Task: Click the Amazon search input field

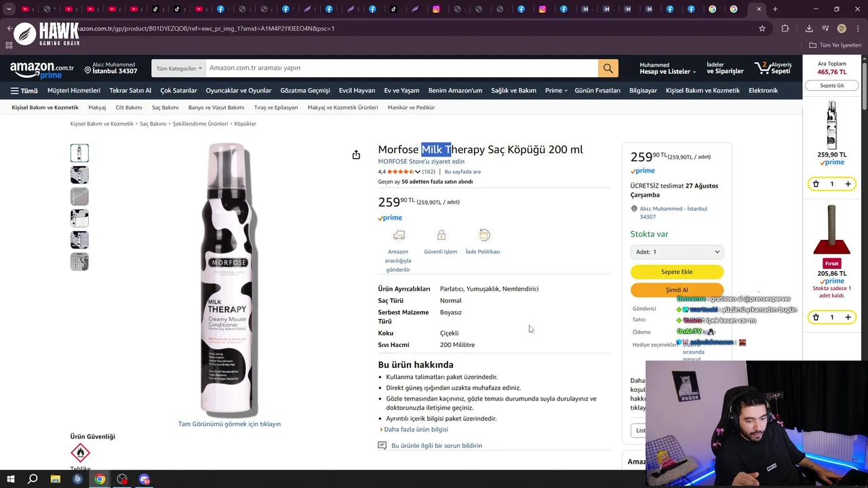Action: (x=401, y=68)
